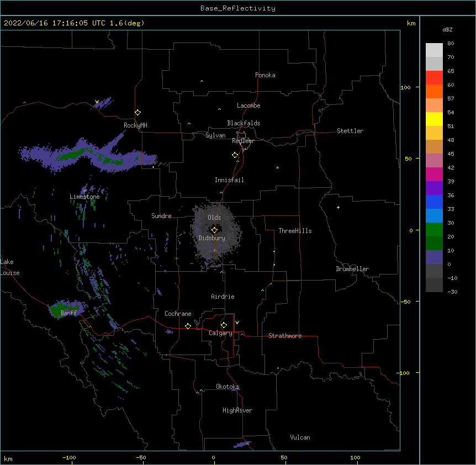Select the radar site diamond between Olds and Didsbury

(214, 230)
